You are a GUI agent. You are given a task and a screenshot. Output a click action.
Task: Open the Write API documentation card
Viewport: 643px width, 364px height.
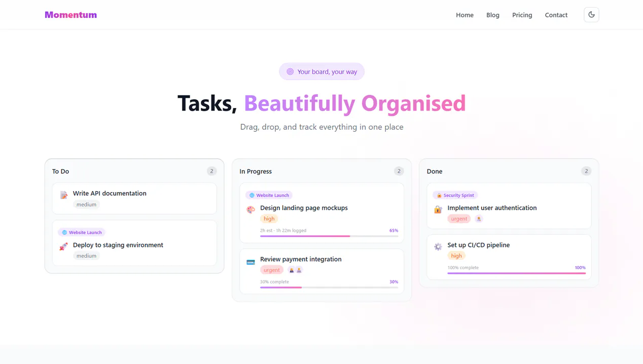pos(134,199)
